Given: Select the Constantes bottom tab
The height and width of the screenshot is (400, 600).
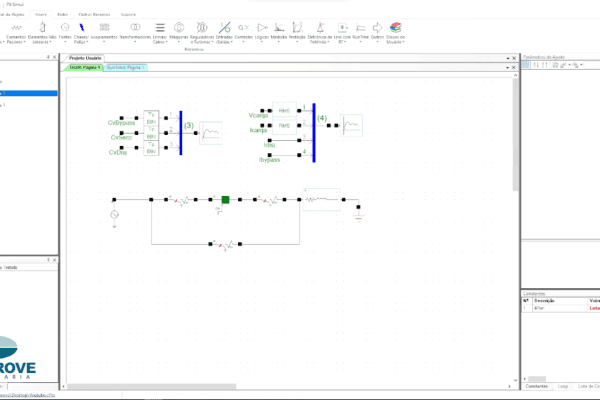Looking at the screenshot, I should (535, 385).
